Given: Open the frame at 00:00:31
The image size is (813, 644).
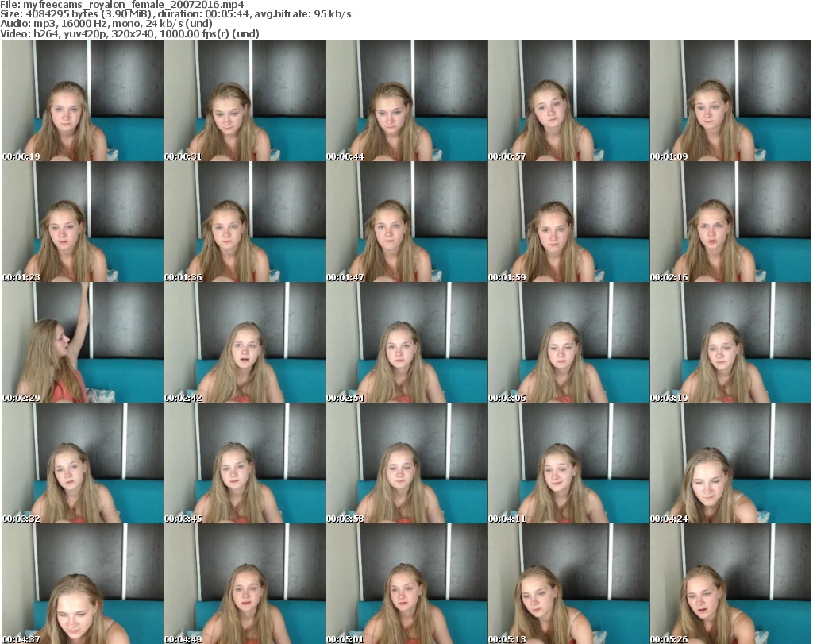Looking at the screenshot, I should (245, 101).
